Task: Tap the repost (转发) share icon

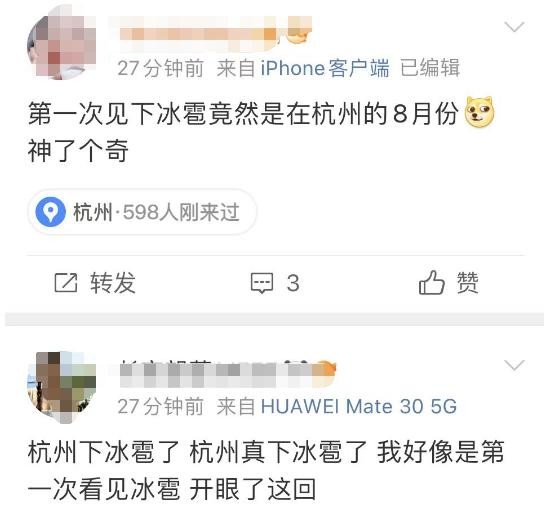Action: pyautogui.click(x=66, y=283)
